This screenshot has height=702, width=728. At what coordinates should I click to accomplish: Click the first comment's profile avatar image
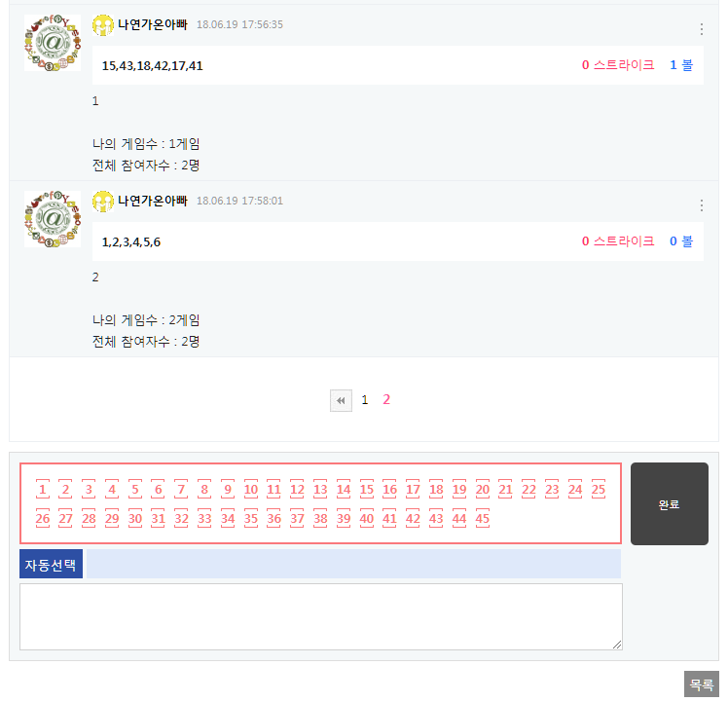tap(53, 42)
